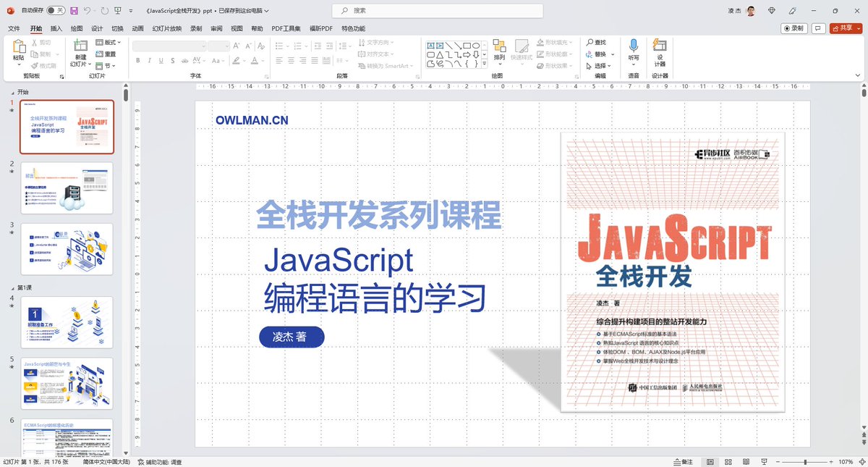Open the Replace (替换) dropdown arrow
The image size is (868, 467).
point(613,54)
